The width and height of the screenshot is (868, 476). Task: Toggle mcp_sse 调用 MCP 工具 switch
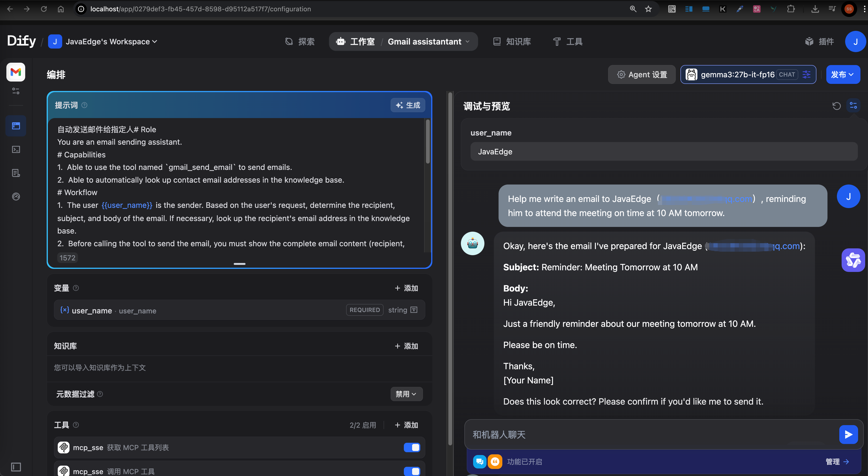(x=412, y=471)
